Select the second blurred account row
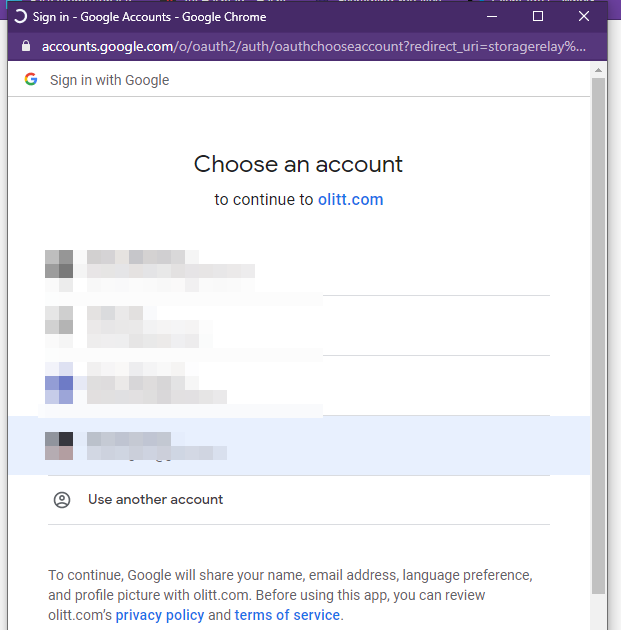This screenshot has width=621, height=630. tap(299, 326)
